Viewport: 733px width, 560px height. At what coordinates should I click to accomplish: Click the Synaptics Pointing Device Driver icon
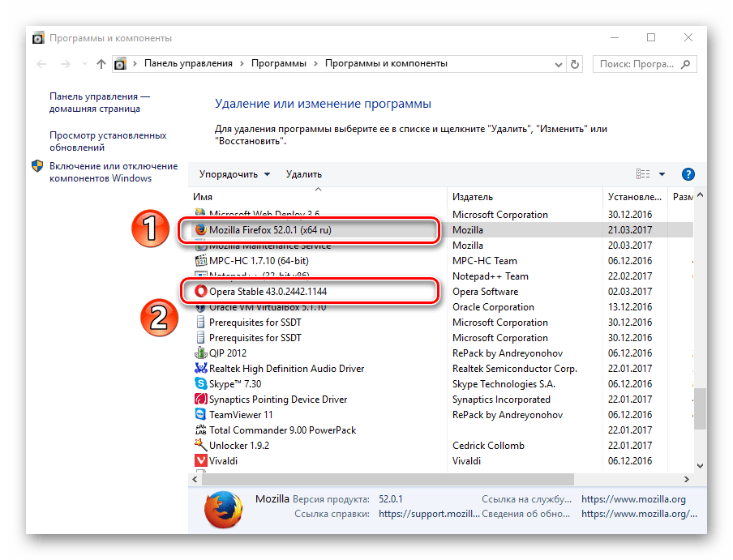[202, 400]
